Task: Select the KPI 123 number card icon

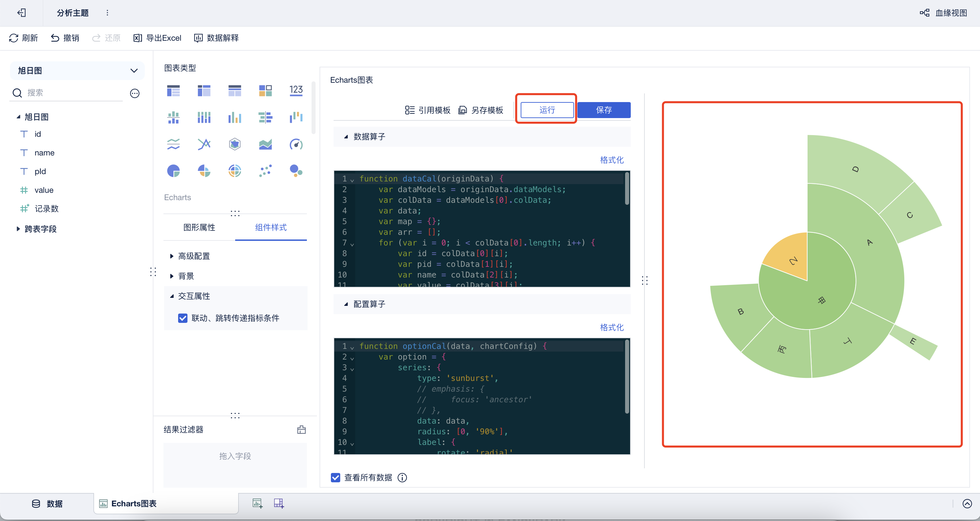Action: click(296, 90)
